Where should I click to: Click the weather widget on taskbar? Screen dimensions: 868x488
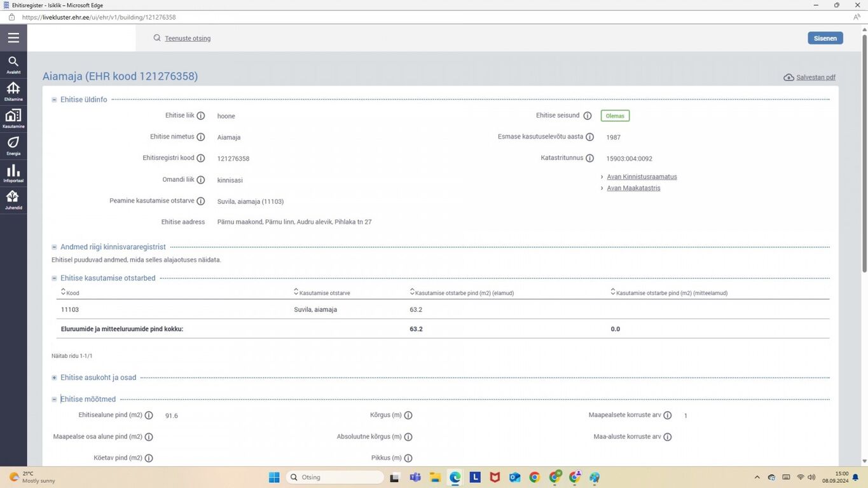pos(32,477)
